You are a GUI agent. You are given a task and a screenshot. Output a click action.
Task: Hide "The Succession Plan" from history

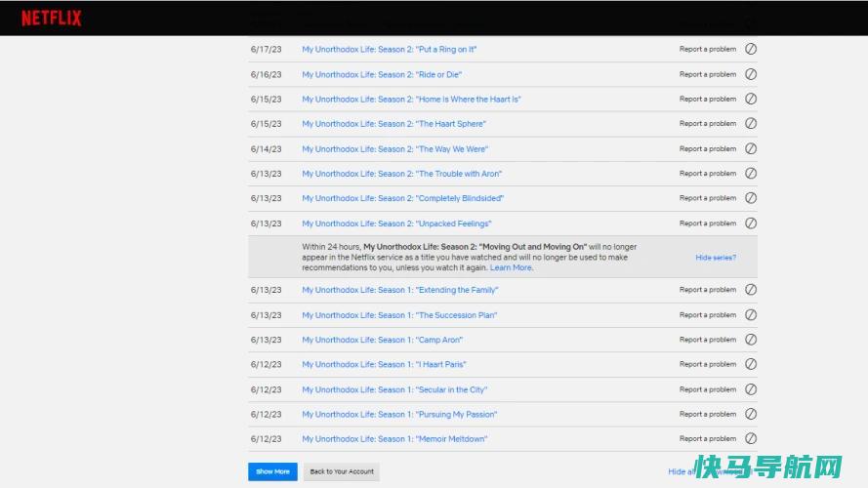pyautogui.click(x=751, y=315)
